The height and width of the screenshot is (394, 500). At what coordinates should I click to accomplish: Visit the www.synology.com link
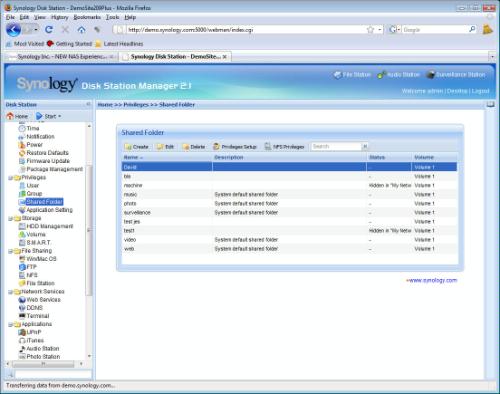[432, 280]
